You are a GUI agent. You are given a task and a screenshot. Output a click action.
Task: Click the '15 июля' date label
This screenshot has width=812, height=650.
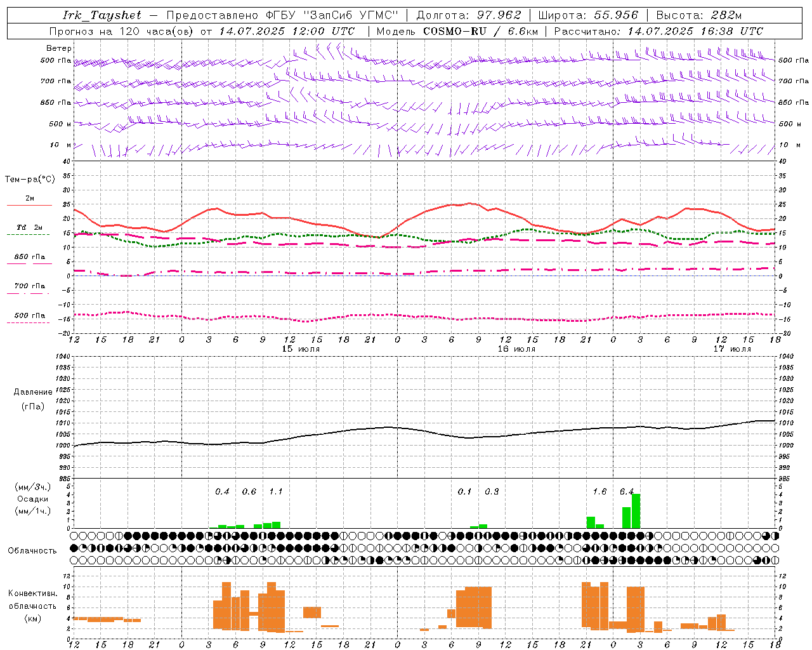coord(301,349)
